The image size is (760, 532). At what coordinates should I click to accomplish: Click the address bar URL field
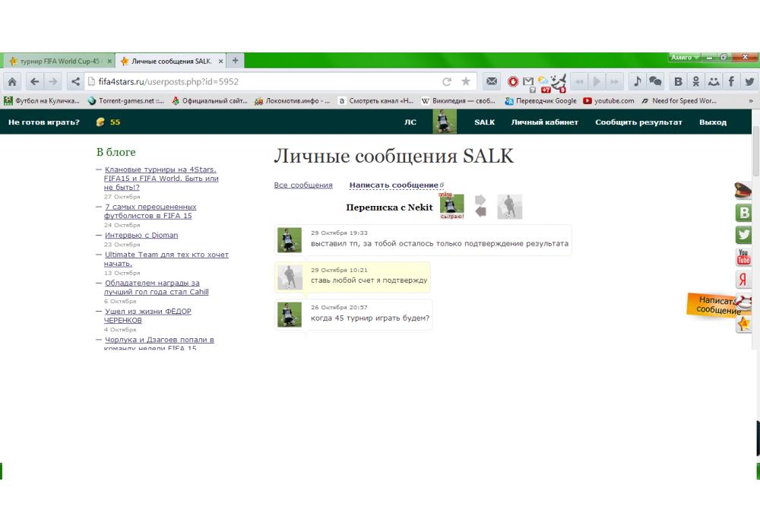(x=258, y=81)
